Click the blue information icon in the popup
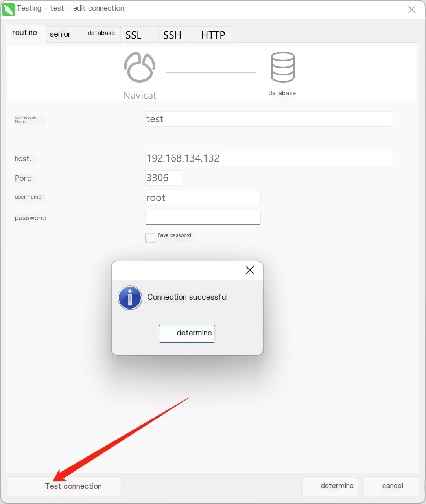This screenshot has height=504, width=426. click(130, 298)
